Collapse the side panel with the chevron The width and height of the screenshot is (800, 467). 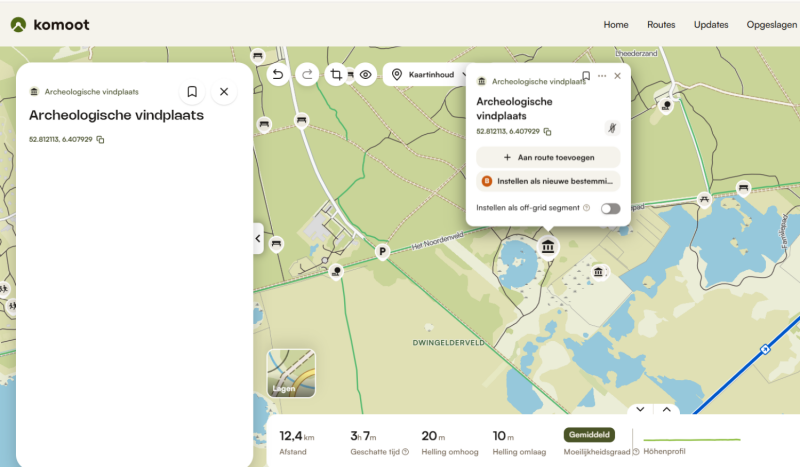[258, 238]
